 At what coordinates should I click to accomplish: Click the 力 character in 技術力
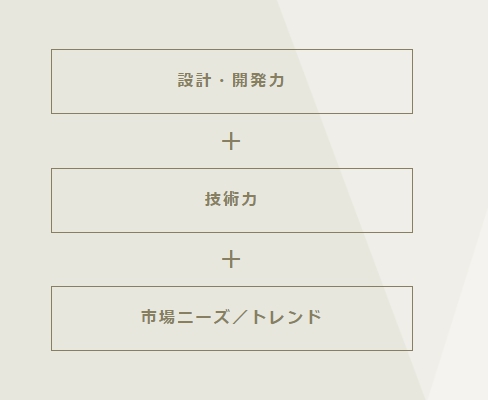click(x=249, y=199)
